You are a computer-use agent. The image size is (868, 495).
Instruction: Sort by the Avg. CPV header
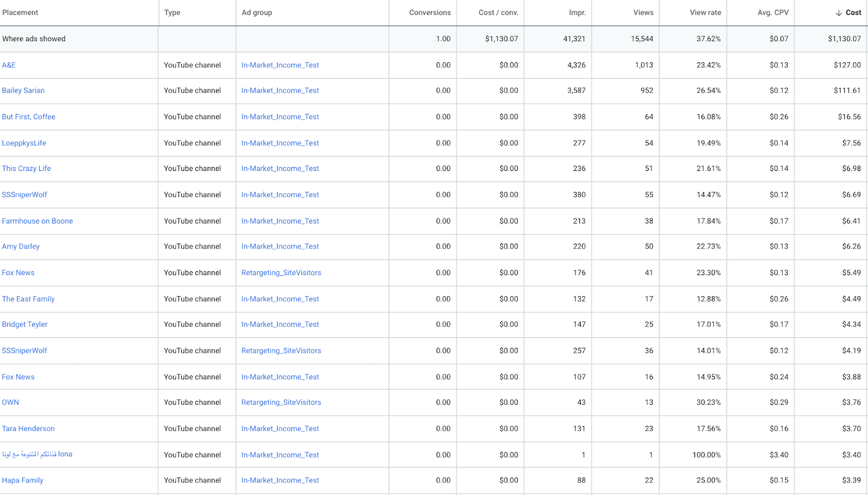pyautogui.click(x=773, y=12)
